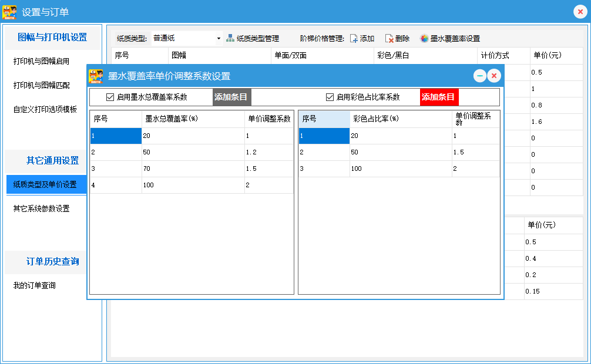The image size is (591, 364).
Task: Toggle 启用墨水总覆盖率系数 checkbox
Action: coord(110,97)
